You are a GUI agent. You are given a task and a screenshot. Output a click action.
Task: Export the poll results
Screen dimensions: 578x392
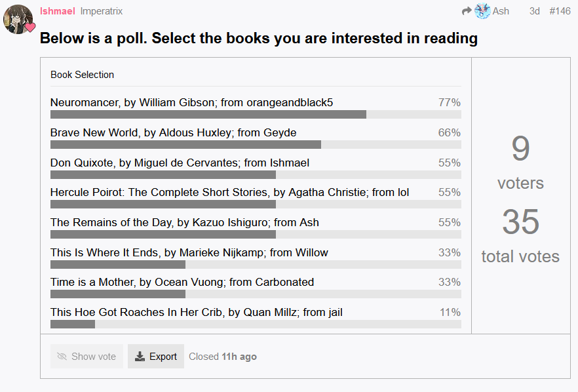click(156, 356)
